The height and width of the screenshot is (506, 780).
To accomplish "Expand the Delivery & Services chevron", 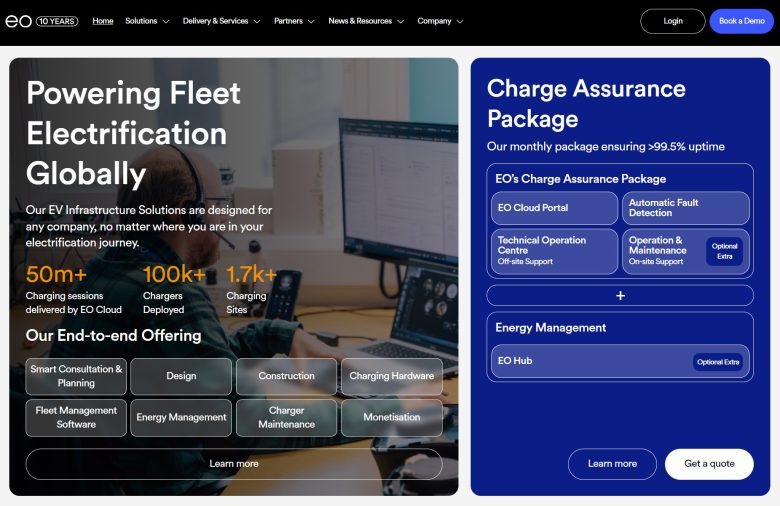I will 257,21.
